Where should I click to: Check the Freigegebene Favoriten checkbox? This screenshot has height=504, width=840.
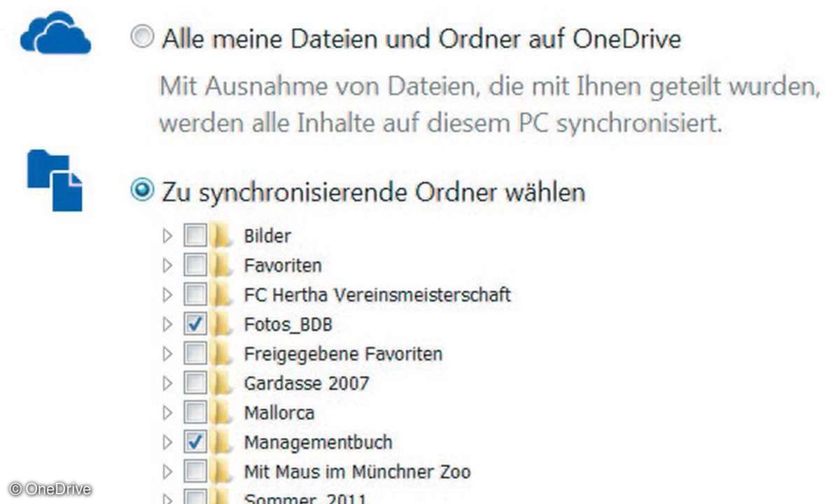(x=195, y=353)
